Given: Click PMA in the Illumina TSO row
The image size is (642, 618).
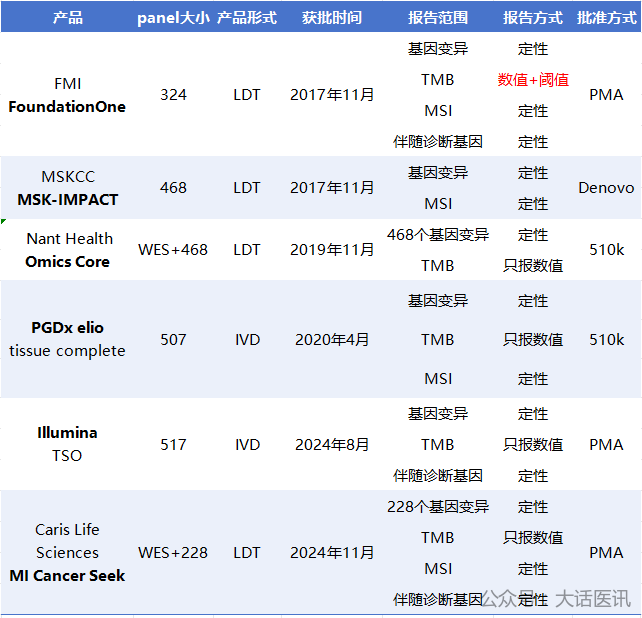Looking at the screenshot, I should 606,444.
